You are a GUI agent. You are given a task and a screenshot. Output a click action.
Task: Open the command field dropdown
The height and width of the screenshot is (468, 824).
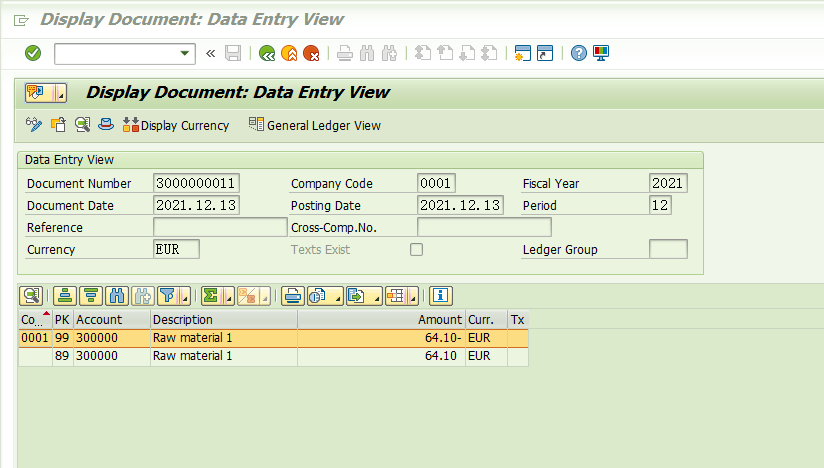click(184, 54)
